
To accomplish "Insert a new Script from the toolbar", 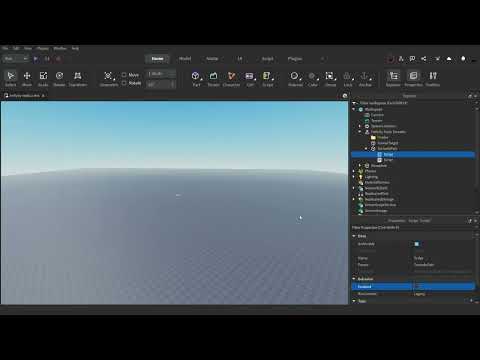I will (x=267, y=79).
